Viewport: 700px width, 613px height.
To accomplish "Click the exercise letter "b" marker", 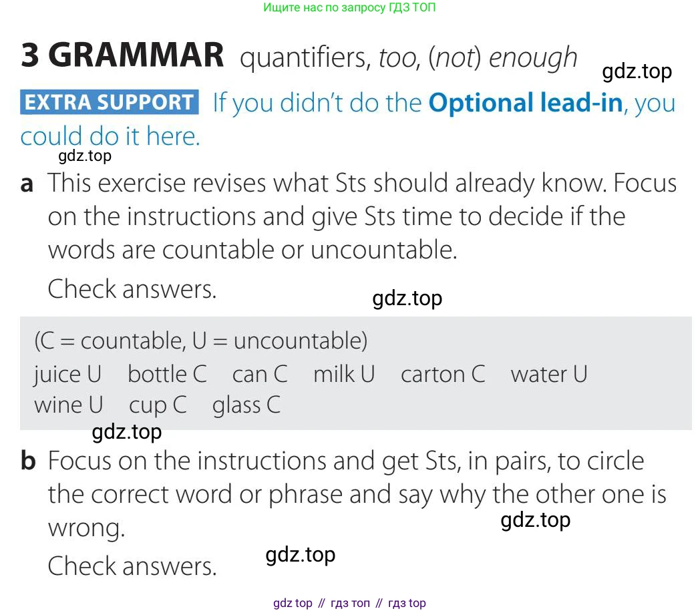I will tap(28, 461).
